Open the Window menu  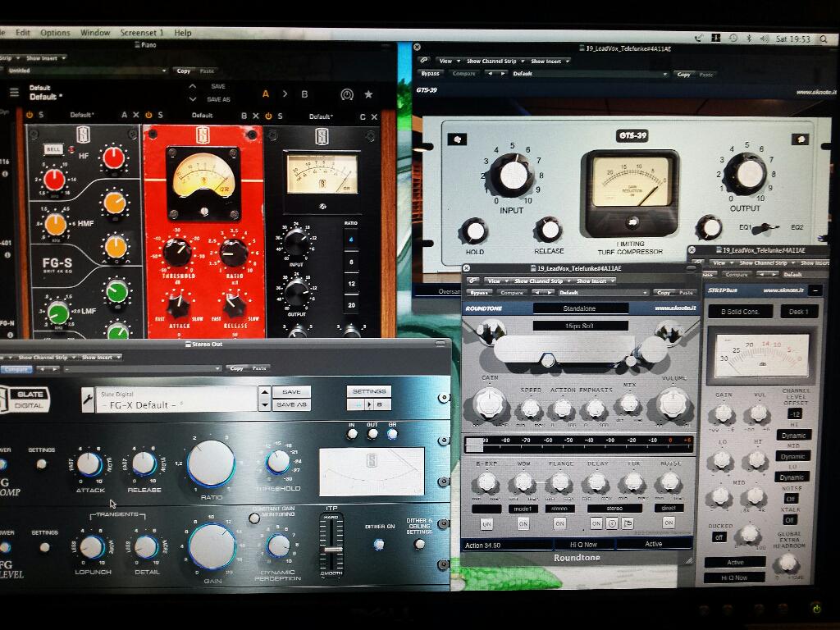coord(95,33)
